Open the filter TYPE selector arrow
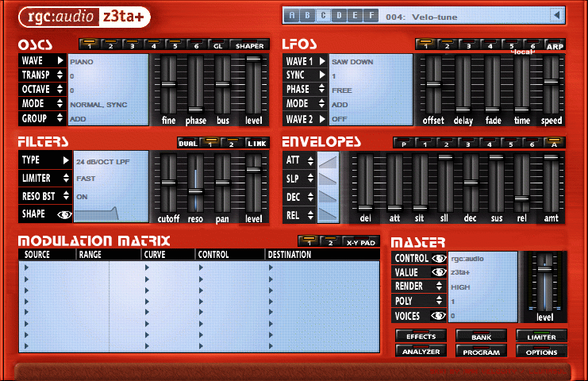Viewport: 588px width, 381px height. [66, 160]
